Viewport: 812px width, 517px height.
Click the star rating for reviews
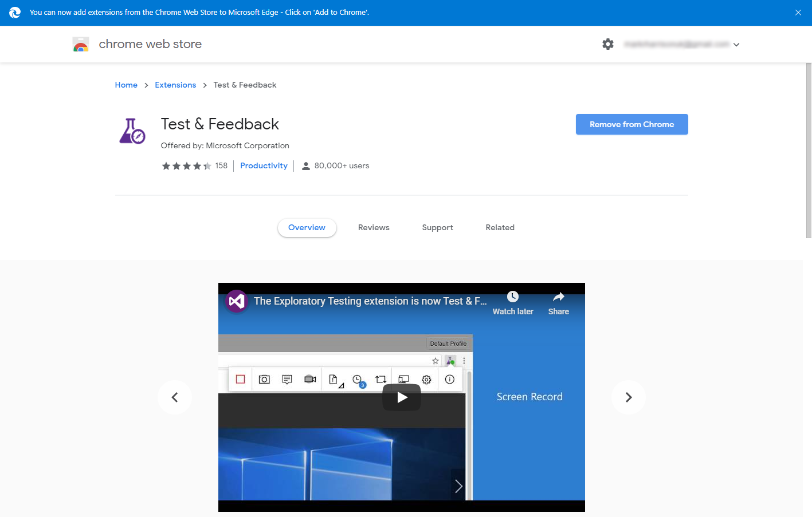tap(186, 166)
